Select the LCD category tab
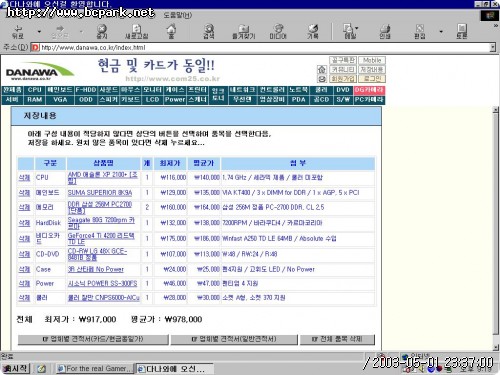500x375 pixels. [x=152, y=100]
